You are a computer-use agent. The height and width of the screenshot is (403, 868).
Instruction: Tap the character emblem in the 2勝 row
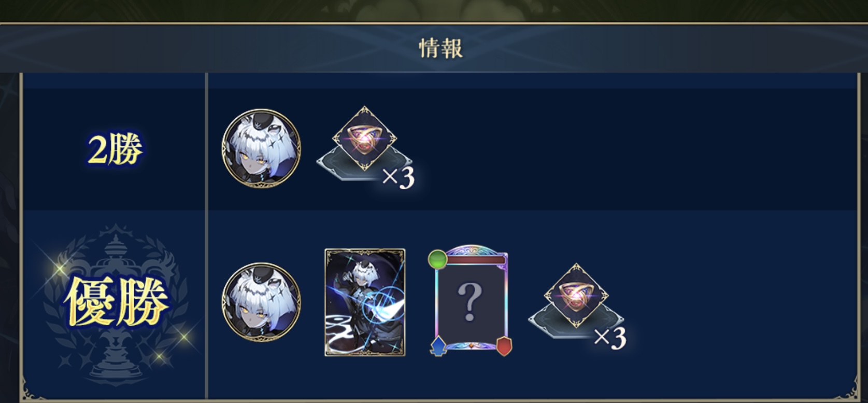[261, 148]
